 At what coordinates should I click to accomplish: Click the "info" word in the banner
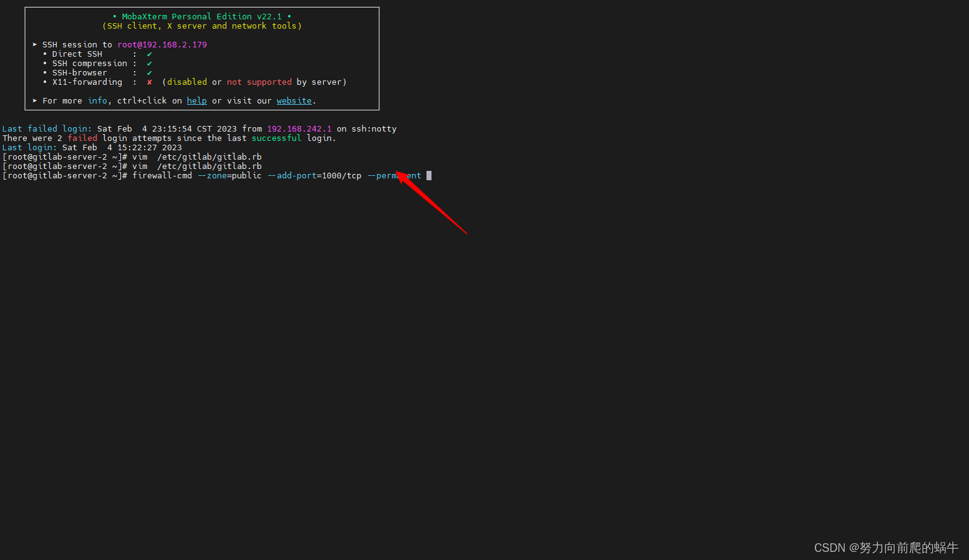pos(97,100)
